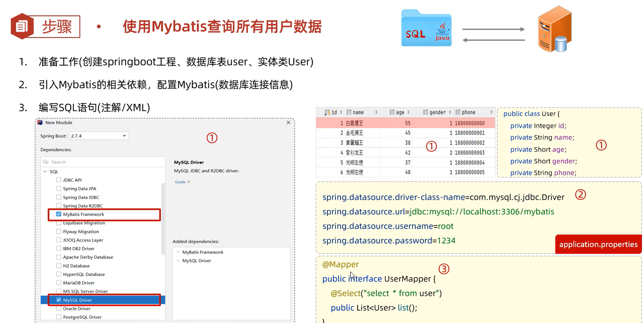Enable the JDBC API dependency
Screen dimensions: 644x323
click(x=58, y=180)
